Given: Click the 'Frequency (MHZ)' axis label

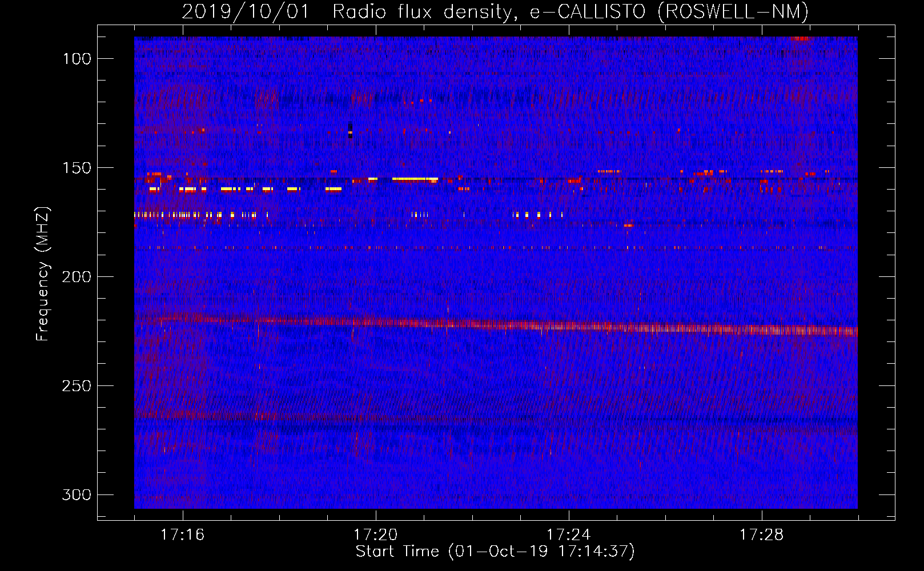Looking at the screenshot, I should (43, 274).
